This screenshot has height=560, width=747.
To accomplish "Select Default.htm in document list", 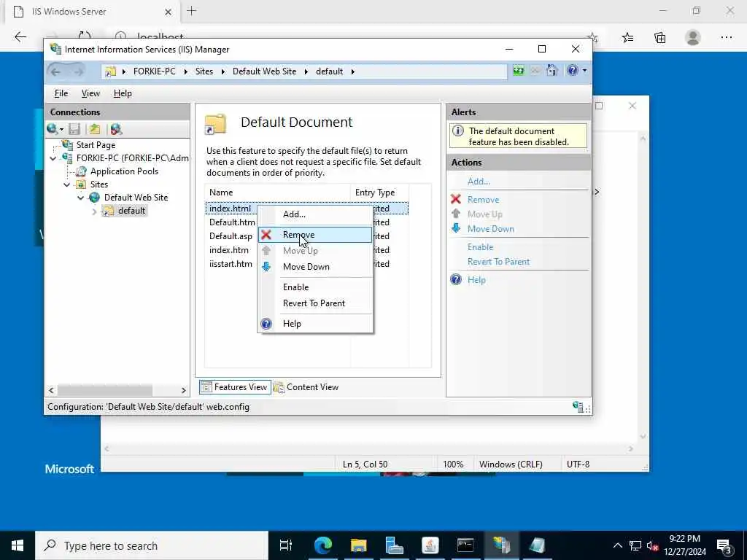I will pyautogui.click(x=232, y=222).
